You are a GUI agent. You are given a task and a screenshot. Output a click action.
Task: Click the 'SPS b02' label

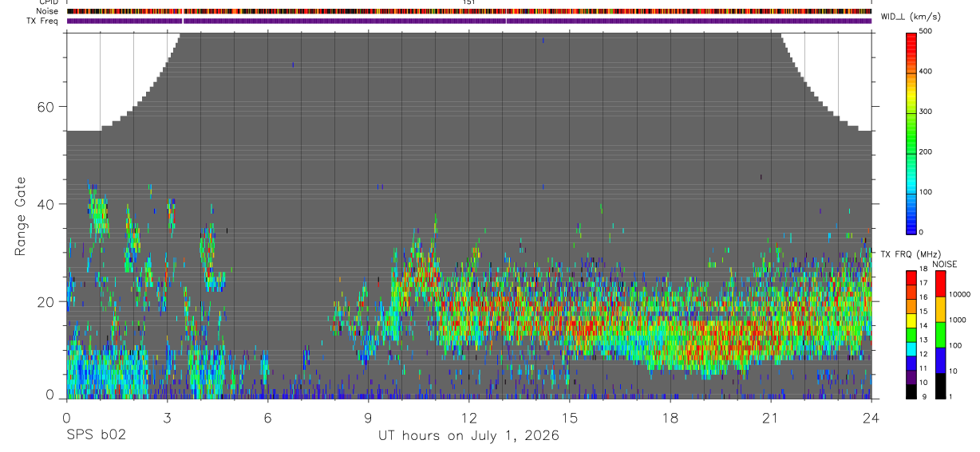95,435
